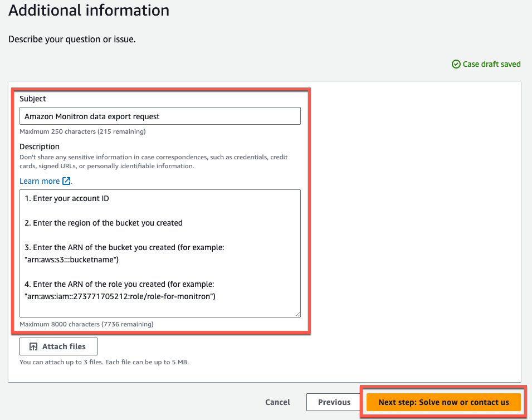Click Next step: Solve now or contact us

tap(443, 402)
